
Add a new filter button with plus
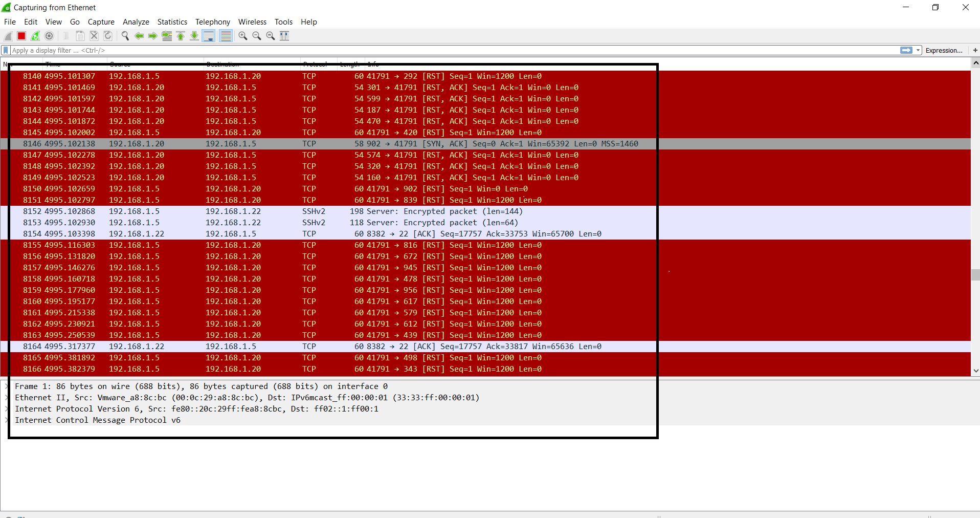975,50
